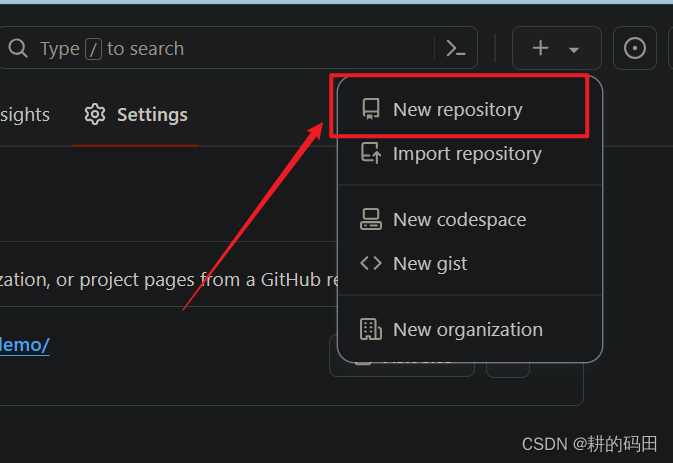Click the slash key hint in search
The height and width of the screenshot is (463, 673).
93,48
